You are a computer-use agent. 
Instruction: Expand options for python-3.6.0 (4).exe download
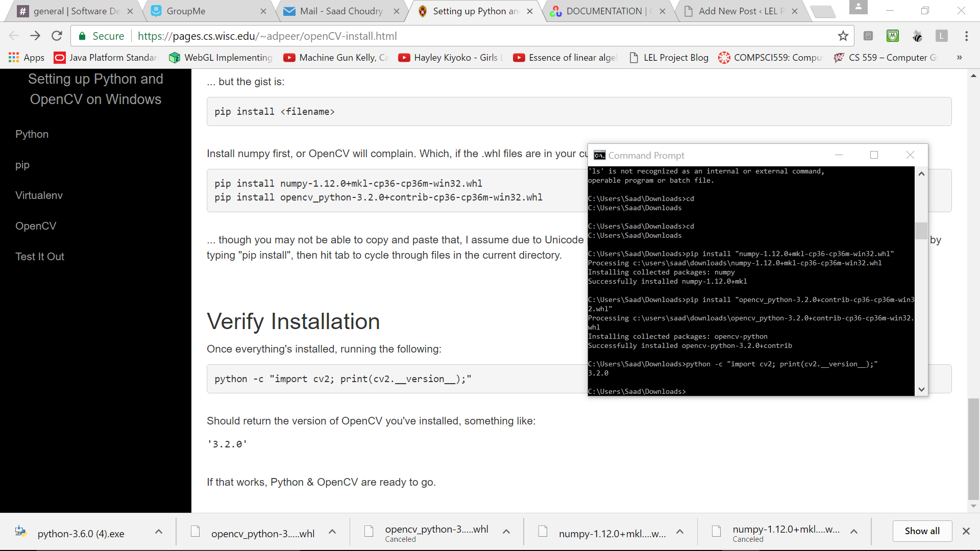(x=159, y=532)
